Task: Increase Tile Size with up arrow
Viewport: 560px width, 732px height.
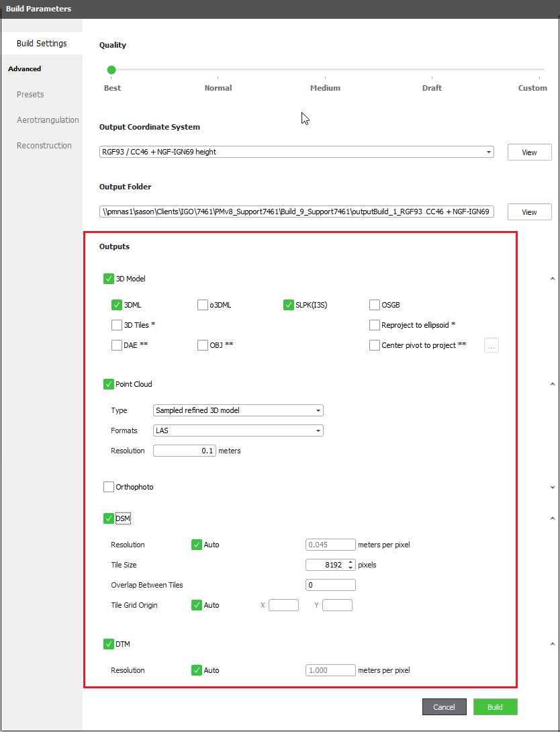Action: 351,562
